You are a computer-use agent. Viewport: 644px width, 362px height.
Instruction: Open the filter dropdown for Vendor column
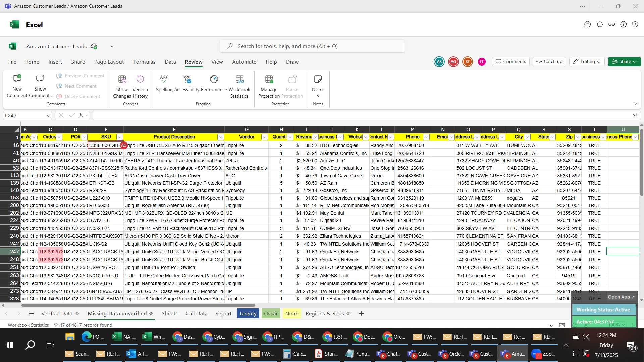point(264,137)
